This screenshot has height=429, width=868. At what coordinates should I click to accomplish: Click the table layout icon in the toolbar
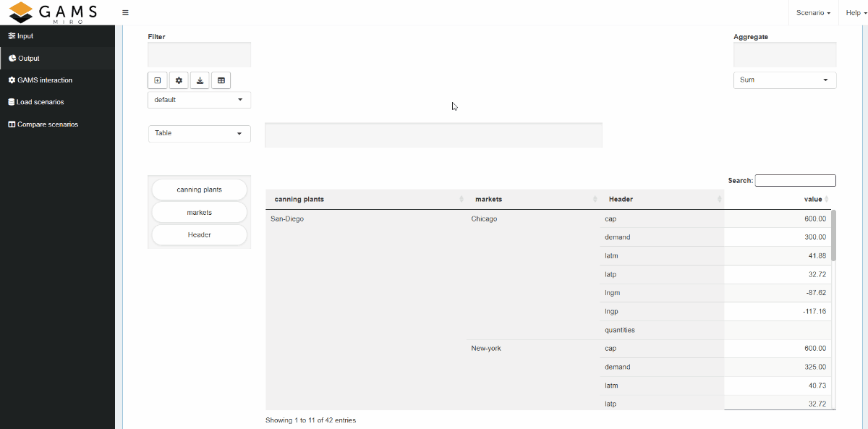pyautogui.click(x=221, y=80)
